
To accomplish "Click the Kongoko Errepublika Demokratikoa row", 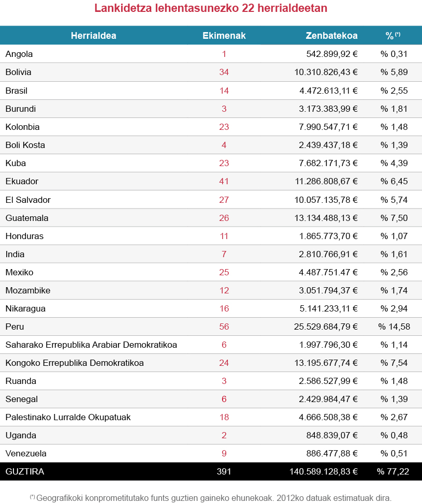I will (x=75, y=363).
